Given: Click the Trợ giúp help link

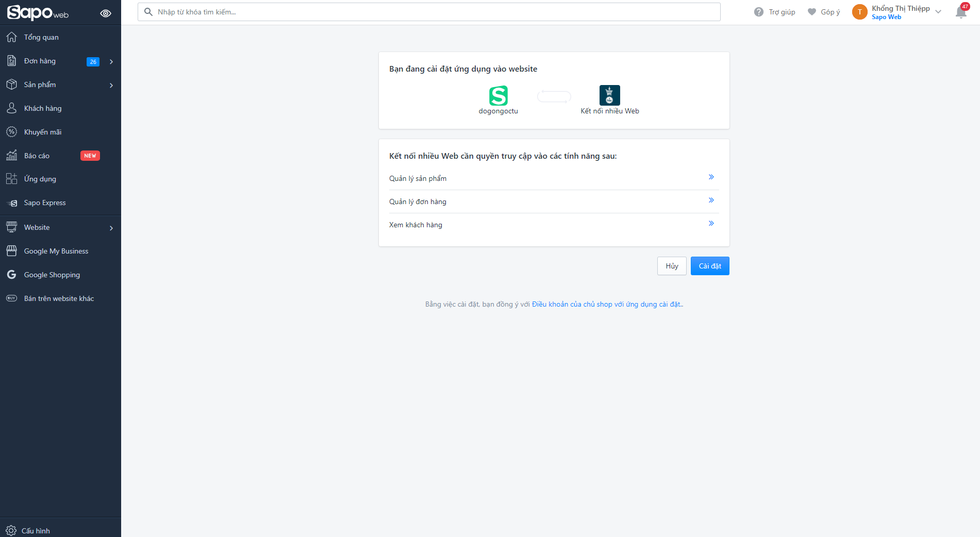Looking at the screenshot, I should click(x=782, y=12).
